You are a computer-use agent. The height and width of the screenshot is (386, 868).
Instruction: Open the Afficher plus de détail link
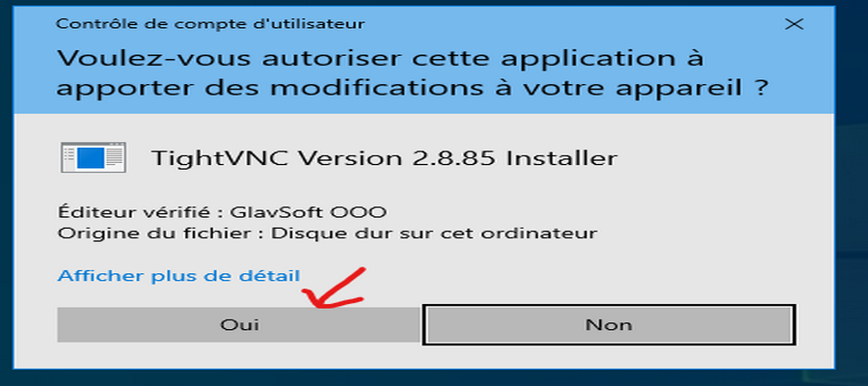click(x=178, y=276)
